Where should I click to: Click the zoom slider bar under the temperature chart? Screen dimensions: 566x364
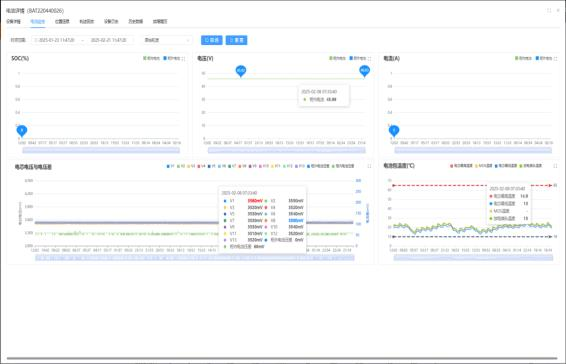click(x=473, y=257)
